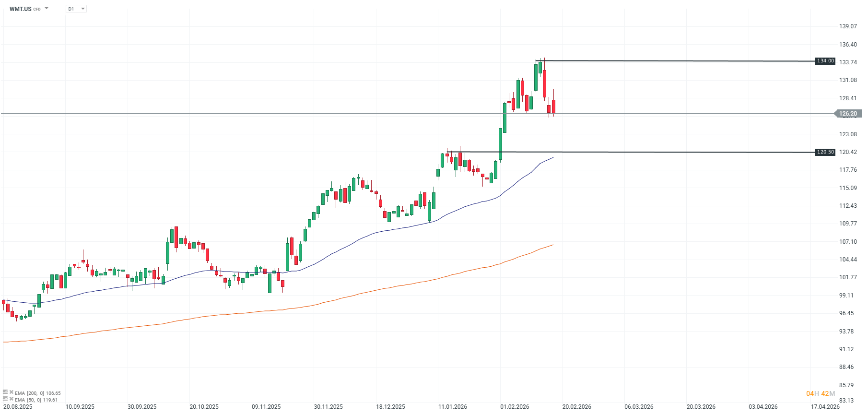Viewport: 868px width, 415px height.
Task: Select the horizontal line at 120.50
Action: [671, 152]
